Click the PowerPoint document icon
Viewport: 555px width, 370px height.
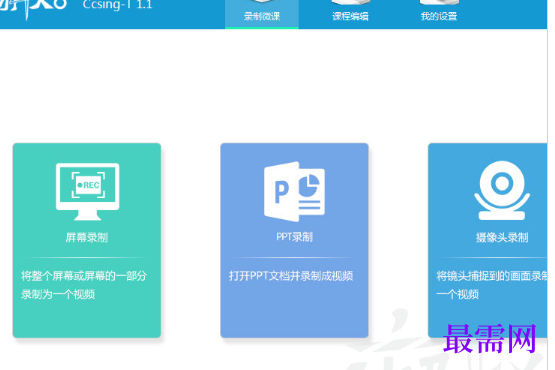coord(294,192)
